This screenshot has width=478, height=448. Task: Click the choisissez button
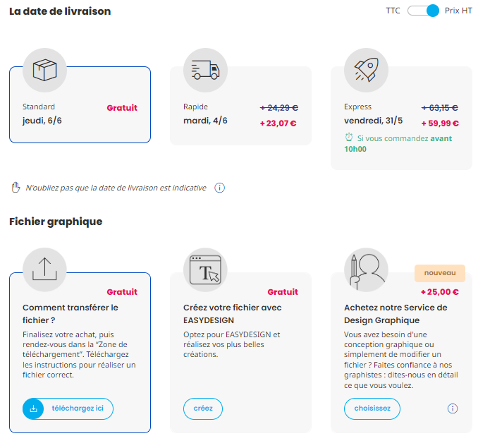coord(372,408)
